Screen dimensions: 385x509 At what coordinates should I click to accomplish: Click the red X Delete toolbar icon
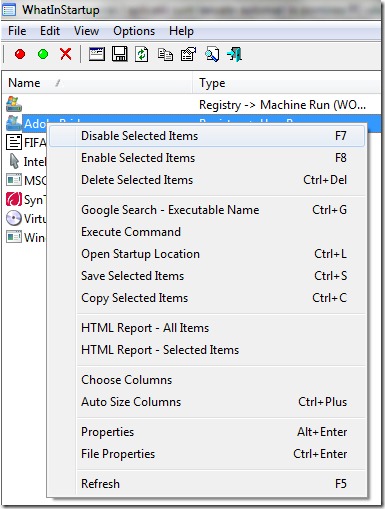66,54
